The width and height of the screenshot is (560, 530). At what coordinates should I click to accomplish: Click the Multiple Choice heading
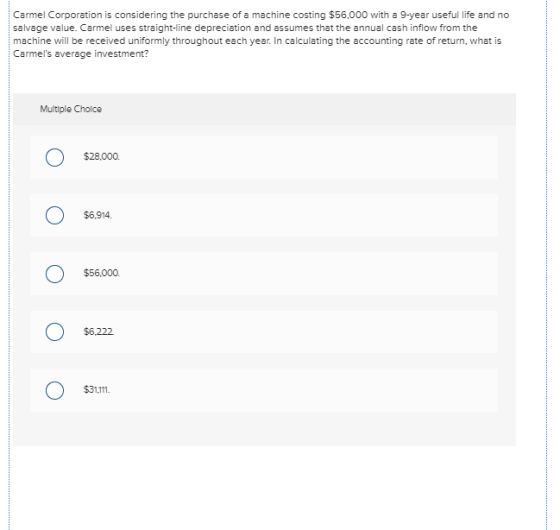(71, 109)
